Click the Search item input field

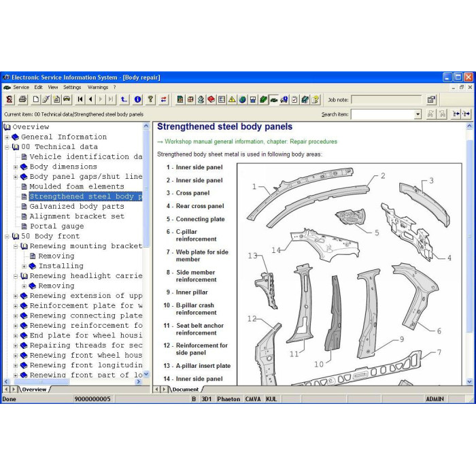(x=383, y=114)
